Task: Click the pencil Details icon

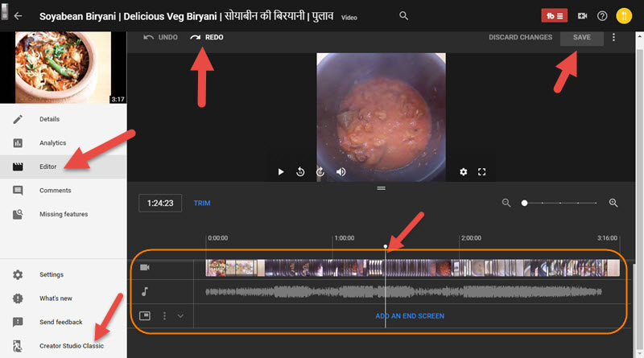Action: point(18,120)
